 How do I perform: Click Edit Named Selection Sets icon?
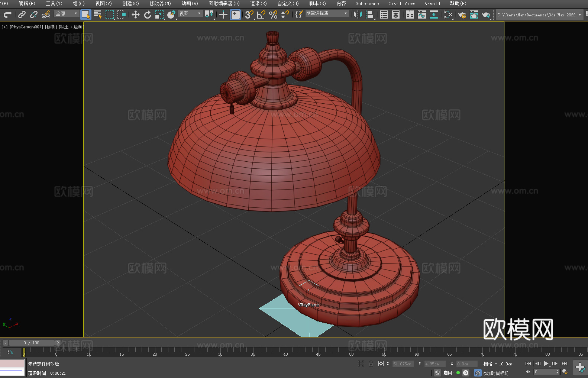299,14
